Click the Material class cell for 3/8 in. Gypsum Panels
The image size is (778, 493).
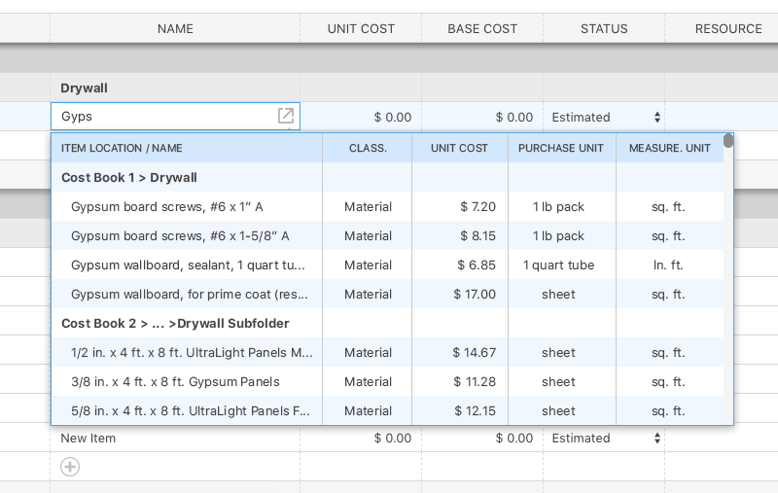point(368,382)
